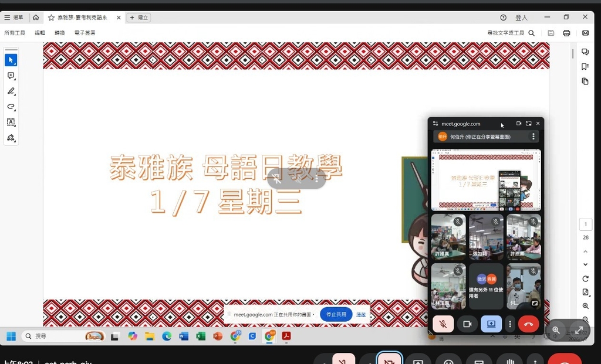Select the freehand draw loop tool
Image resolution: width=601 pixels, height=364 pixels.
[x=11, y=107]
